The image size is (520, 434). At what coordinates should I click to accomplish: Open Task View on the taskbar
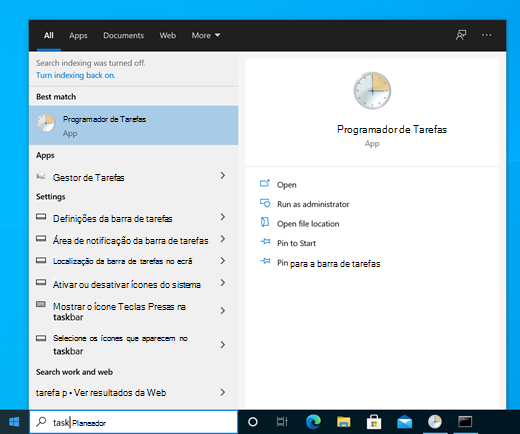point(282,422)
